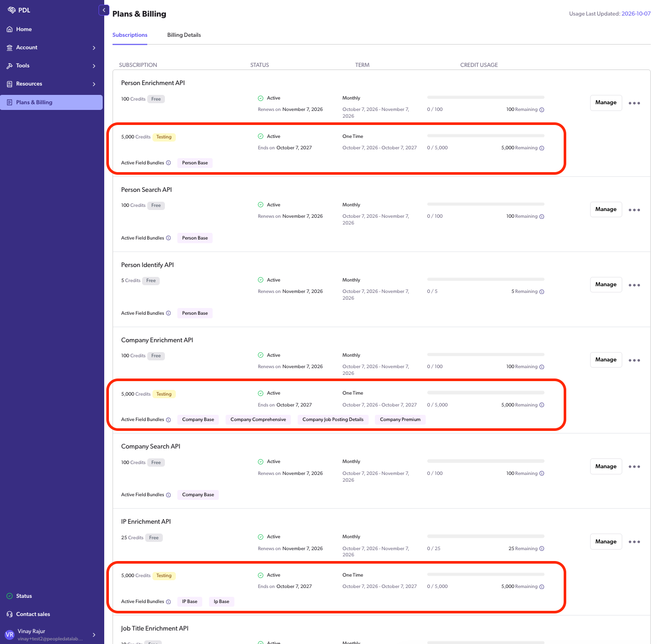Open more options for Person Identify API
This screenshot has height=644, width=657.
tap(634, 285)
